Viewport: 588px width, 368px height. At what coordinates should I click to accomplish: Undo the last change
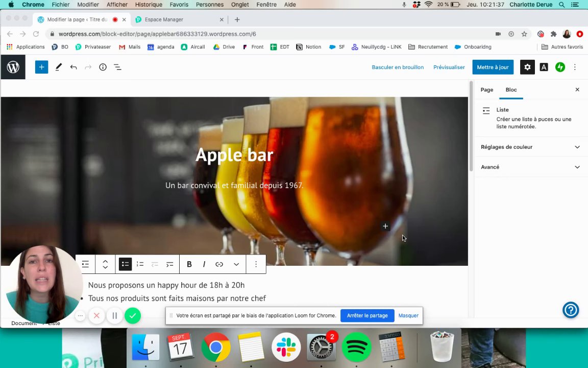73,67
